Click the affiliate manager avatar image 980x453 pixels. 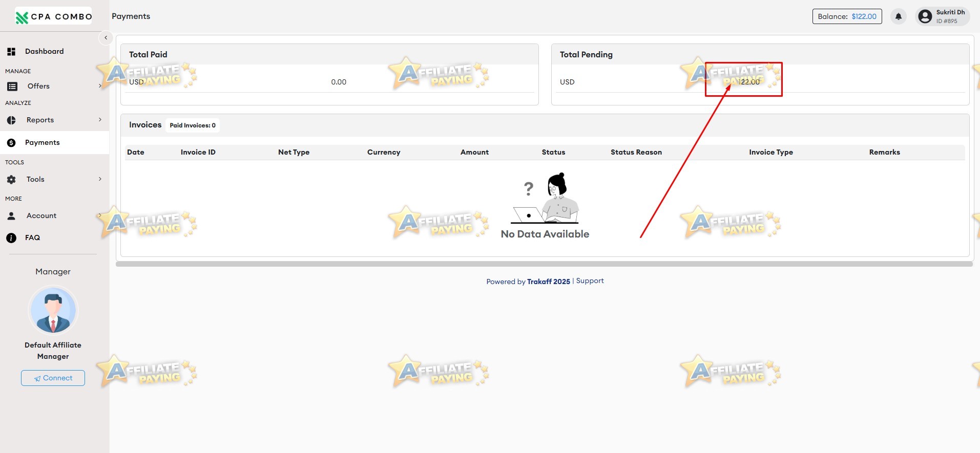coord(53,310)
